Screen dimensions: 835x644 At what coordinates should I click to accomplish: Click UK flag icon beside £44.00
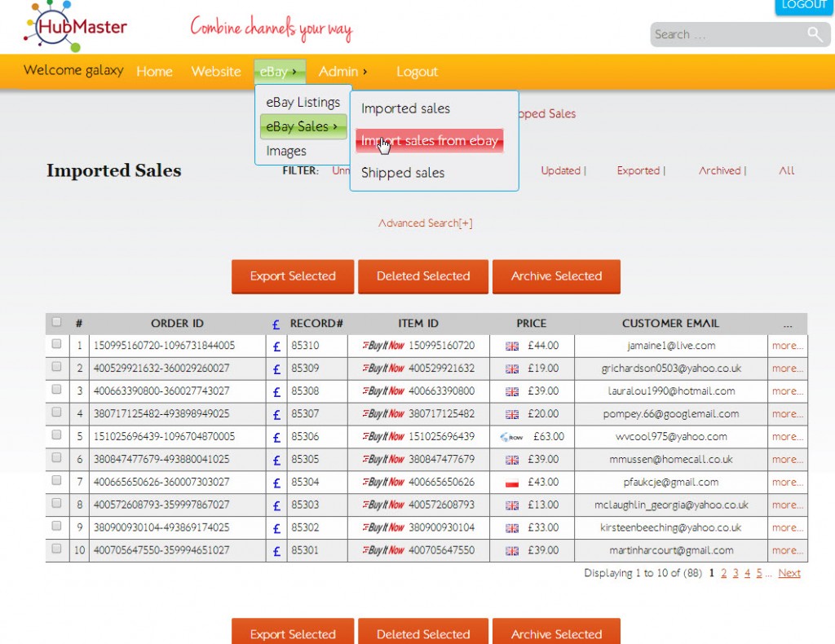(x=512, y=346)
